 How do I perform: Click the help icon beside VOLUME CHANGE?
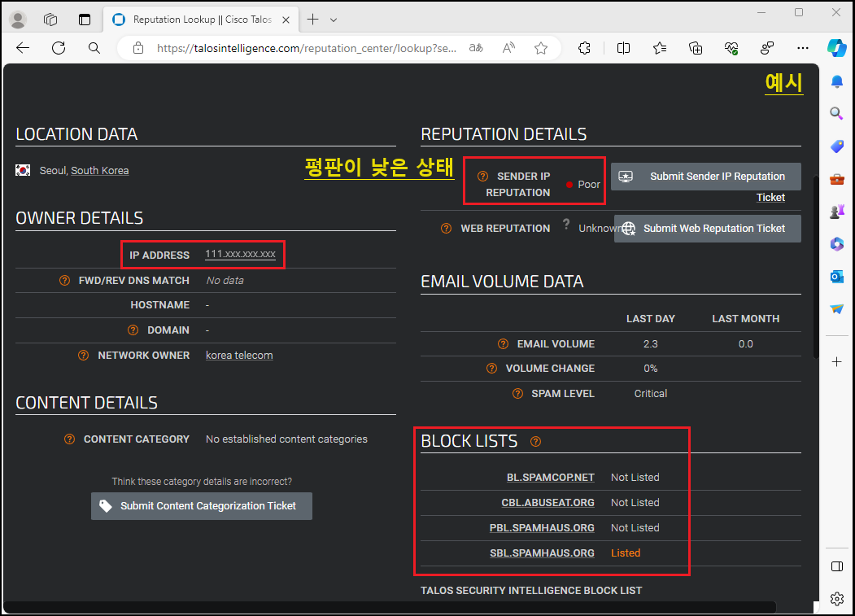pyautogui.click(x=491, y=369)
